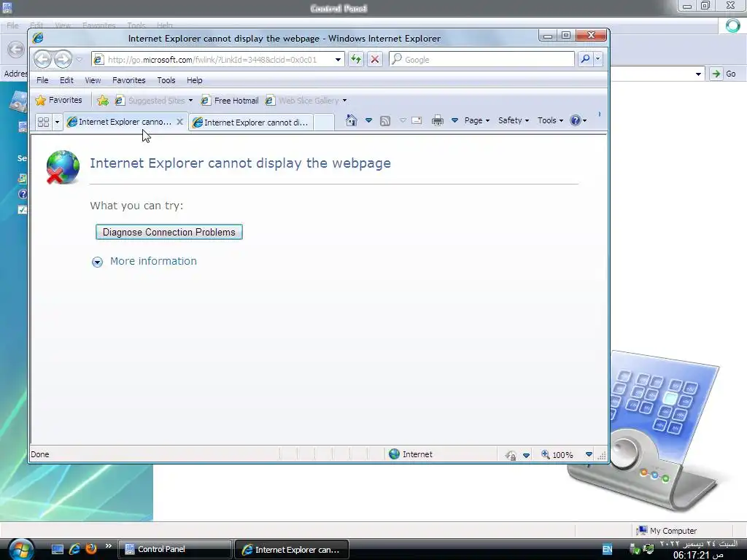Click Diagnose Connection Problems button
Image resolution: width=747 pixels, height=560 pixels.
[x=169, y=232]
